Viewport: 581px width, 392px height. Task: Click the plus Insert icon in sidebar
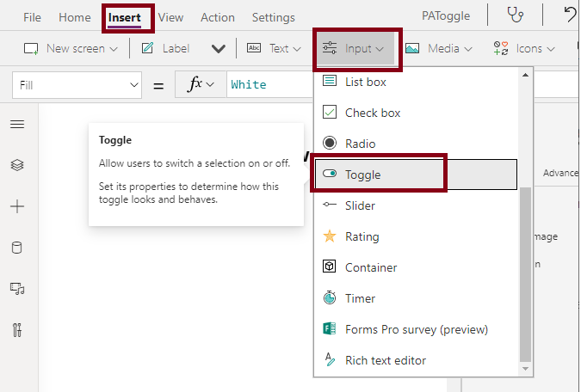pyautogui.click(x=17, y=206)
